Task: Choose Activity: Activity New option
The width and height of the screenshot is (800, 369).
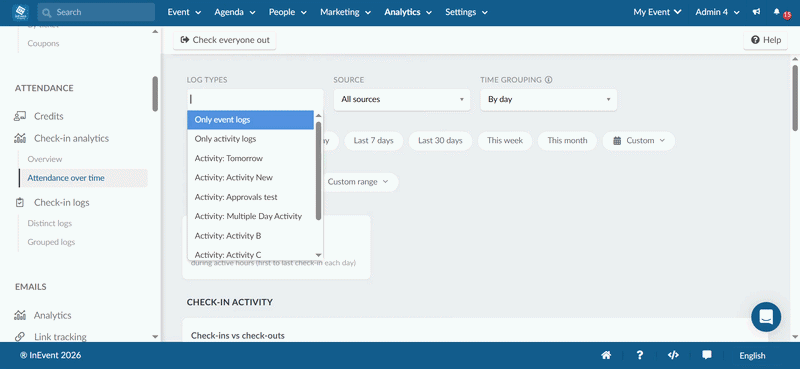Action: pos(251,178)
